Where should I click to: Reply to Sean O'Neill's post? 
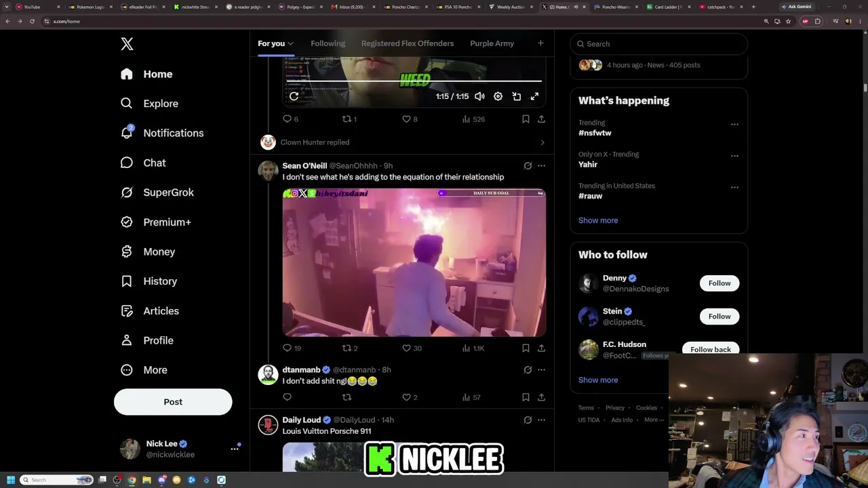pos(288,348)
